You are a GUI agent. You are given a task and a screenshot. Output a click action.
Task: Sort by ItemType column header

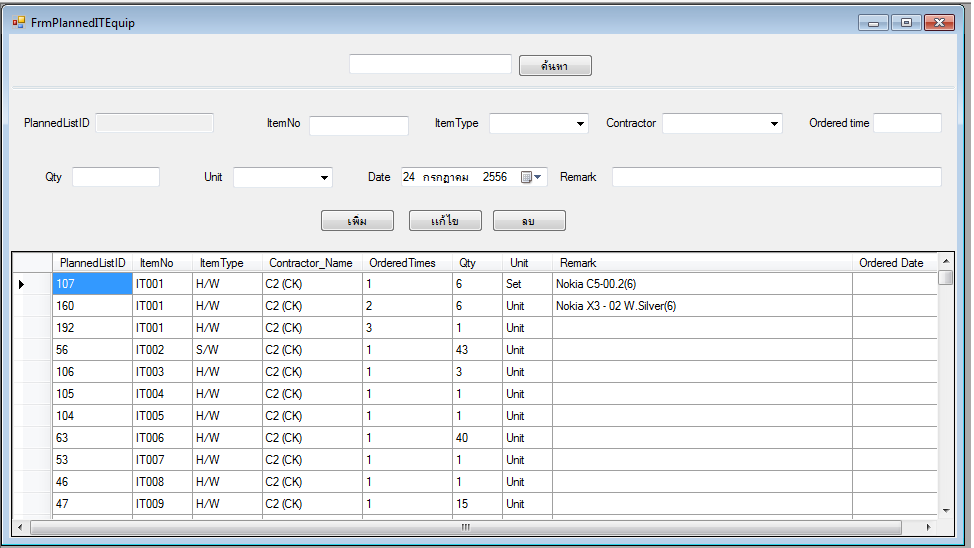point(227,263)
